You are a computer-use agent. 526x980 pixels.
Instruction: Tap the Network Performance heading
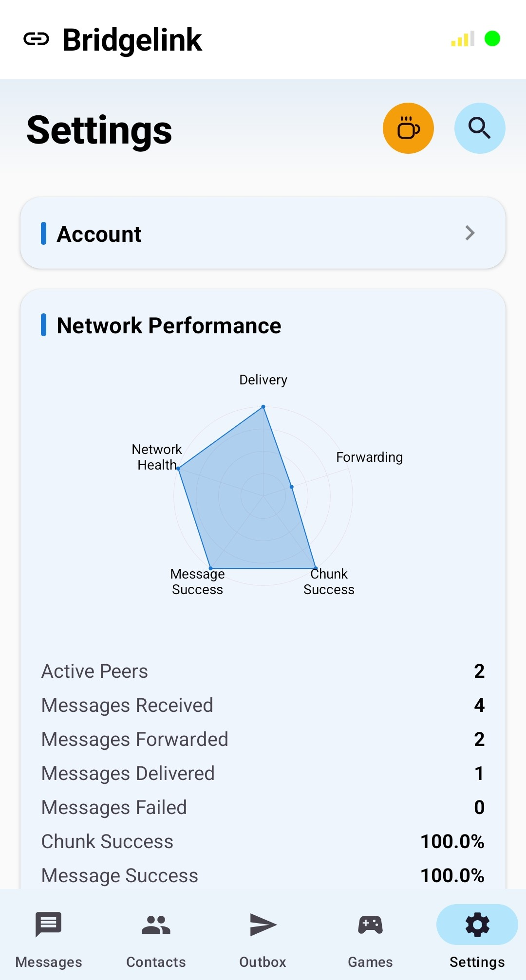click(169, 326)
